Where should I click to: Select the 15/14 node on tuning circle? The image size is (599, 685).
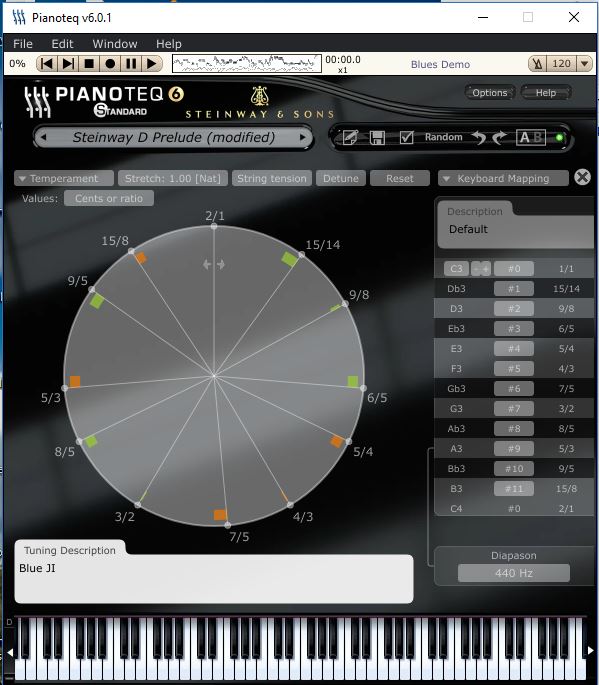pos(301,254)
